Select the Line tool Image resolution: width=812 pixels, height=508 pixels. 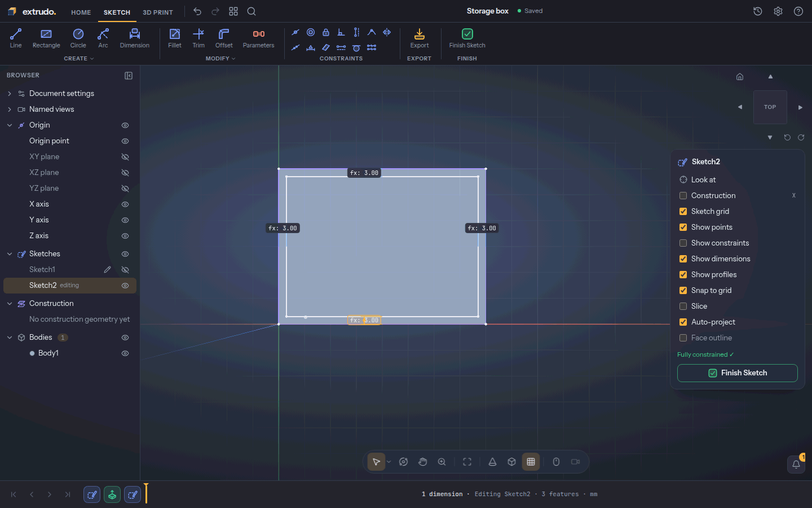16,38
